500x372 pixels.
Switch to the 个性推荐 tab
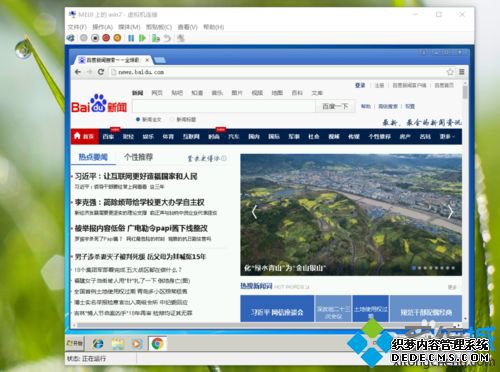(x=138, y=157)
